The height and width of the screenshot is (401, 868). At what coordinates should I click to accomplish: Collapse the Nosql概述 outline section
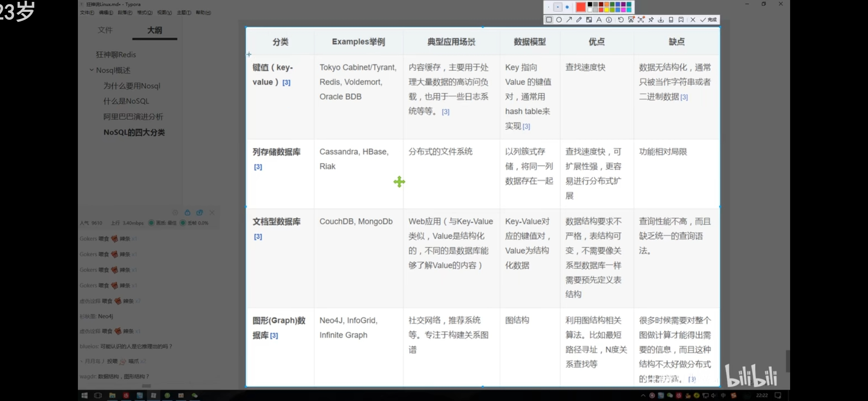tap(91, 70)
